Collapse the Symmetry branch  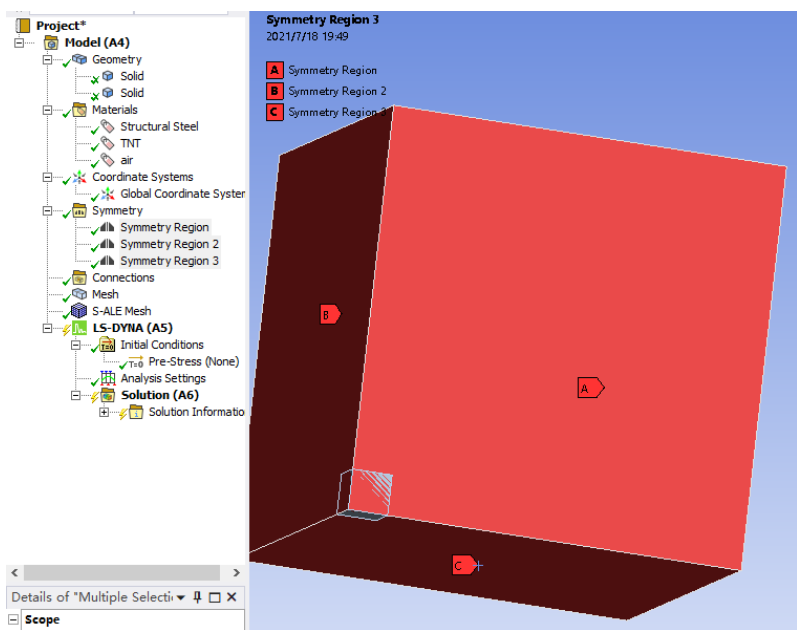click(x=47, y=211)
